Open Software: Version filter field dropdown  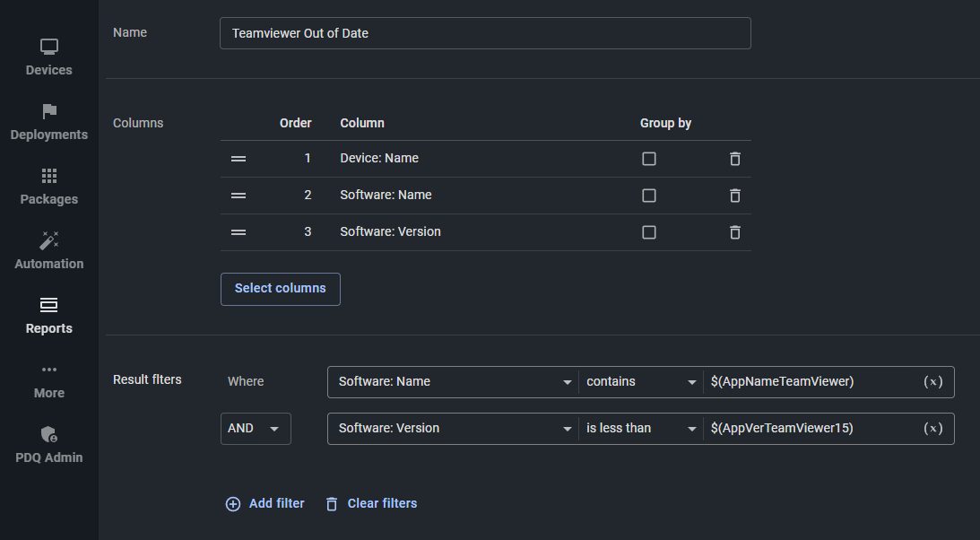point(454,428)
